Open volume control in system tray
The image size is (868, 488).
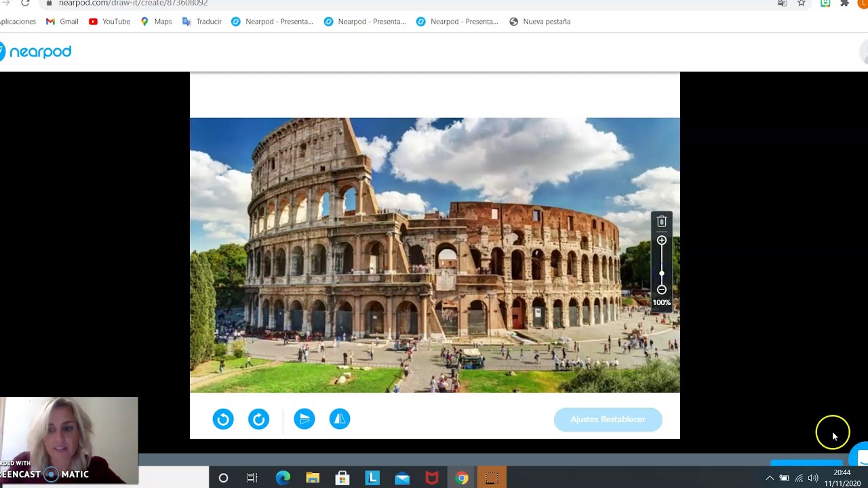[813, 478]
